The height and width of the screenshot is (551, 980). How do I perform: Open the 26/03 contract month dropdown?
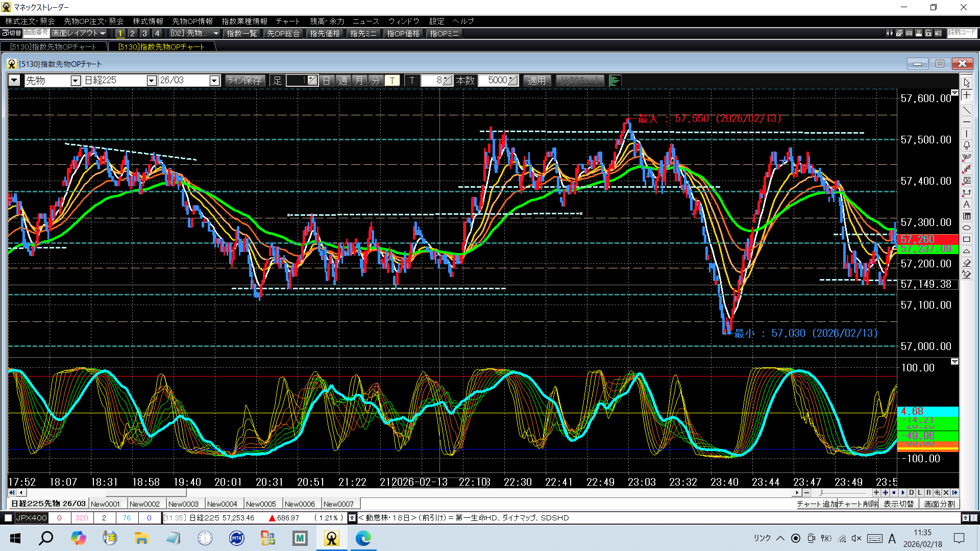(x=214, y=81)
